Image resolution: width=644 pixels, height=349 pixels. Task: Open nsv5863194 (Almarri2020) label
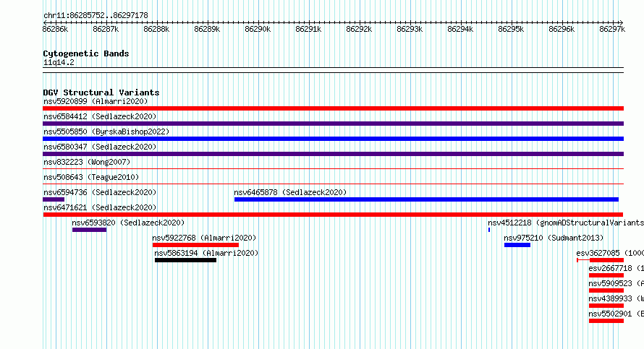tap(206, 253)
